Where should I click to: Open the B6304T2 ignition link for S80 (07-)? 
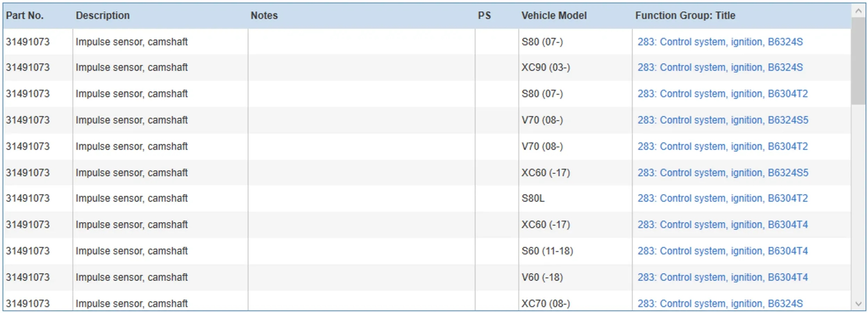click(723, 94)
